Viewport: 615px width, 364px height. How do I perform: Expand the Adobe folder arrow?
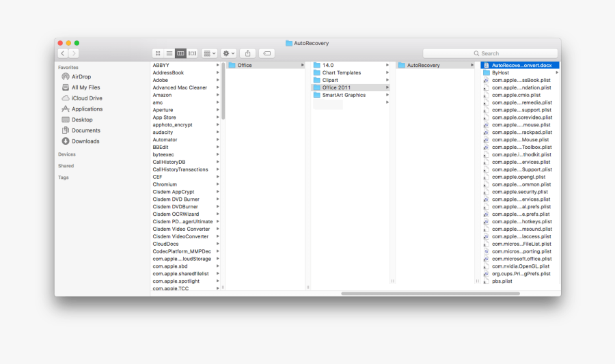coord(218,80)
